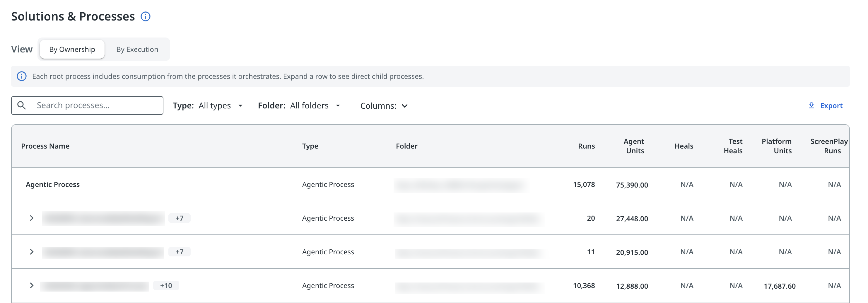Click the 11 runs value
Viewport: 868px width, 303px height.
(591, 252)
